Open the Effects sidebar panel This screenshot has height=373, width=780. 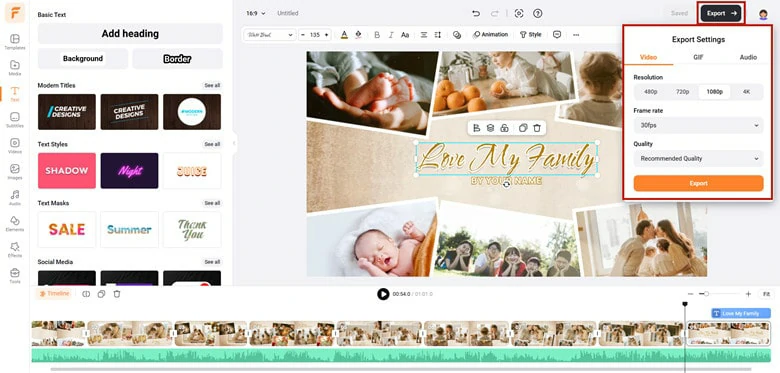pyautogui.click(x=15, y=249)
